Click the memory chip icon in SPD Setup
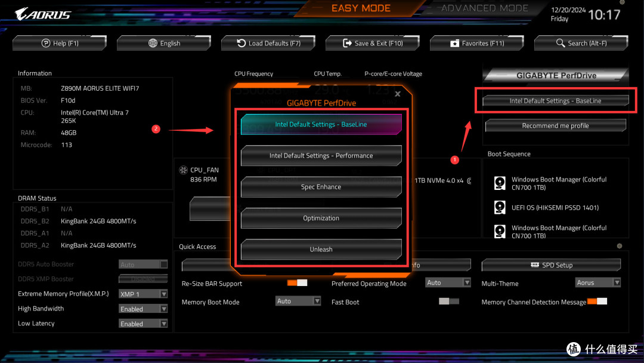Viewport: 644px width, 363px height. [x=535, y=264]
